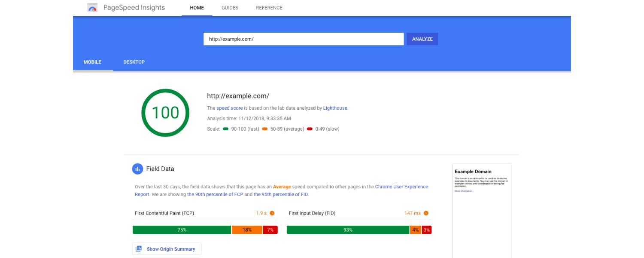Click the green fast scale indicator
This screenshot has width=644, height=258.
[225, 128]
